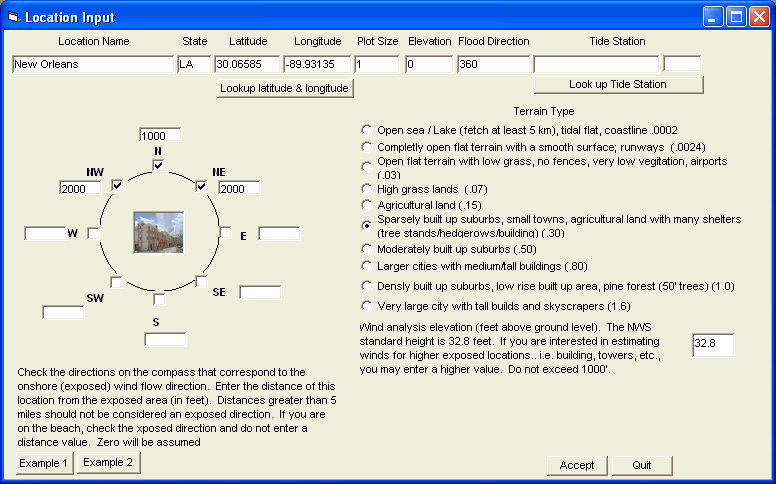Screen dimensions: 776x484
Task: Check the E direction checkbox
Action: pos(226,233)
